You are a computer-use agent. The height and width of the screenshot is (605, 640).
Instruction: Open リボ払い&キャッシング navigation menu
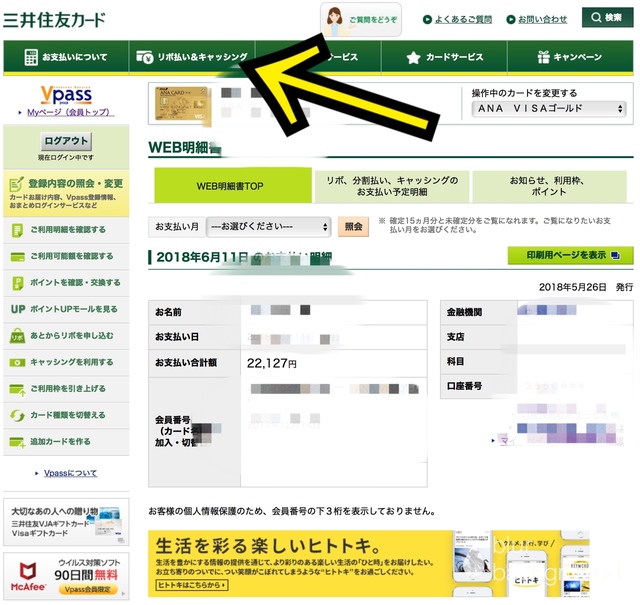point(192,57)
